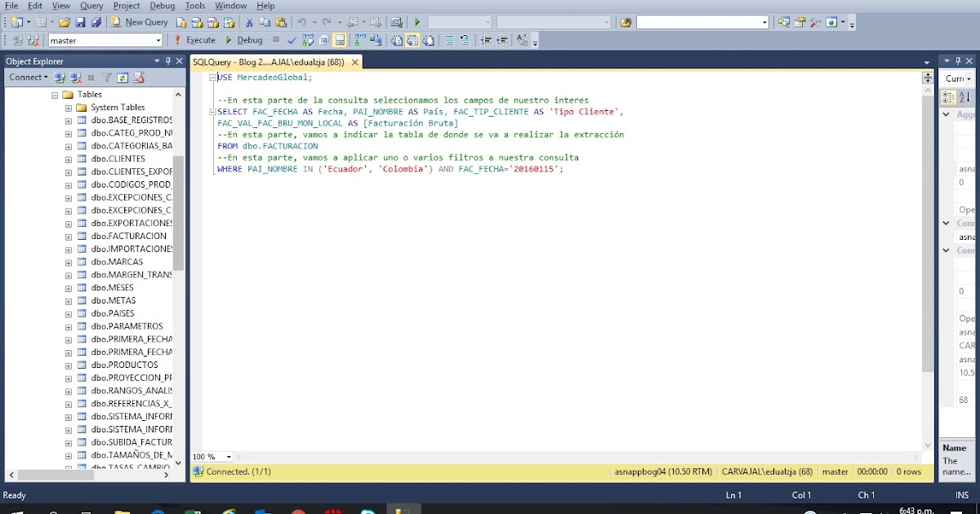This screenshot has height=514, width=980.
Task: Open the Connect dropdown in Object Explorer
Action: (x=28, y=78)
